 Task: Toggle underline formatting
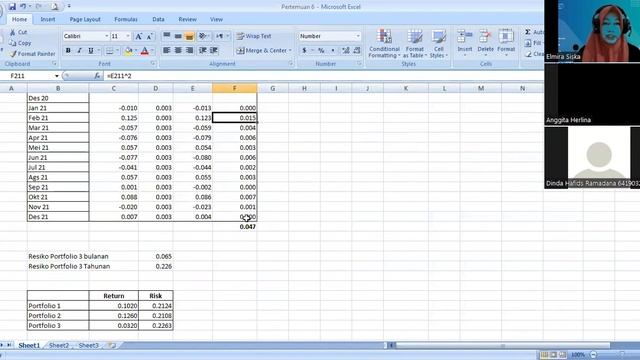pos(91,51)
